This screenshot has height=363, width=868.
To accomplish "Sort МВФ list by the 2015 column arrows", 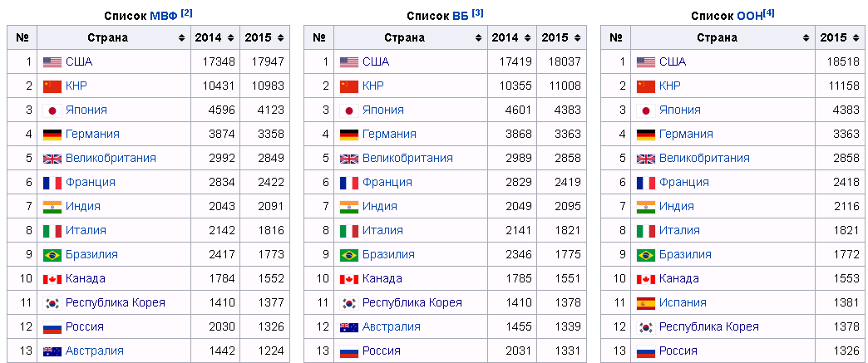I will coord(281,38).
